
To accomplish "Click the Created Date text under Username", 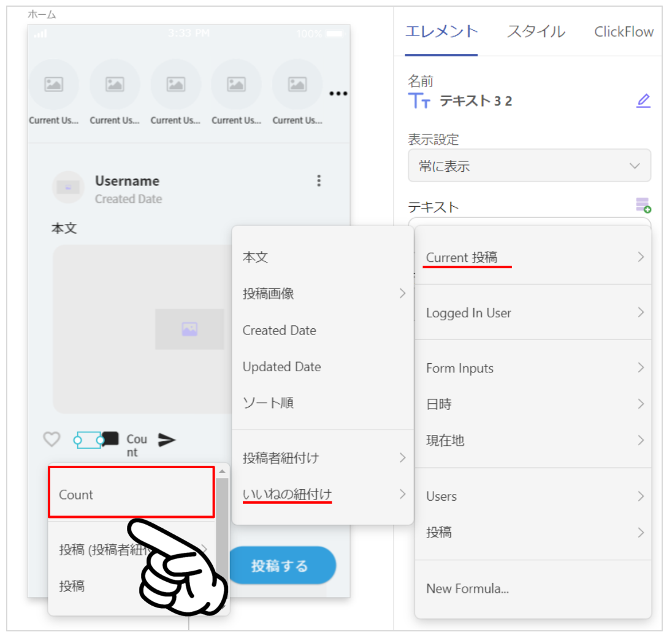I will pos(129,199).
